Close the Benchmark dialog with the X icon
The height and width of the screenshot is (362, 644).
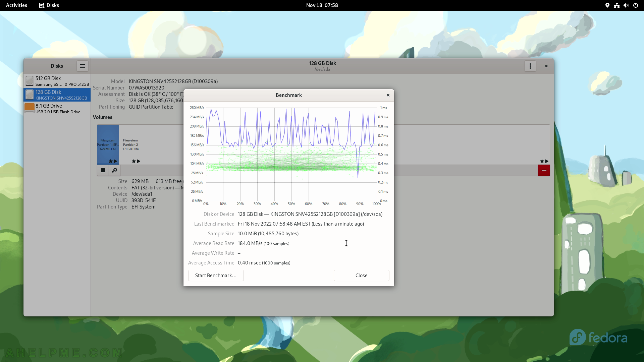click(388, 95)
